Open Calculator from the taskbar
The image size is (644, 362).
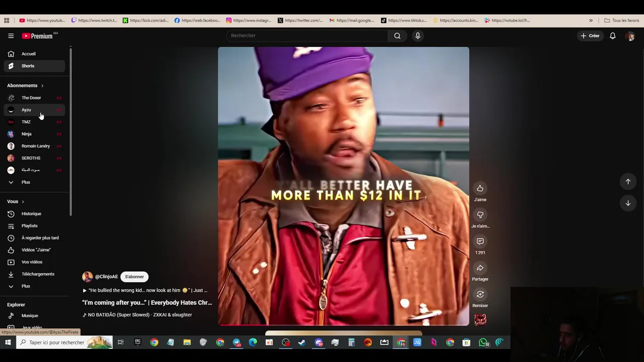(x=351, y=342)
